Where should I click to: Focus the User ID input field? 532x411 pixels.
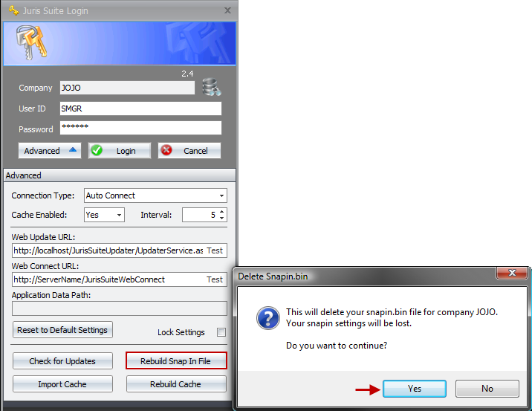point(140,109)
